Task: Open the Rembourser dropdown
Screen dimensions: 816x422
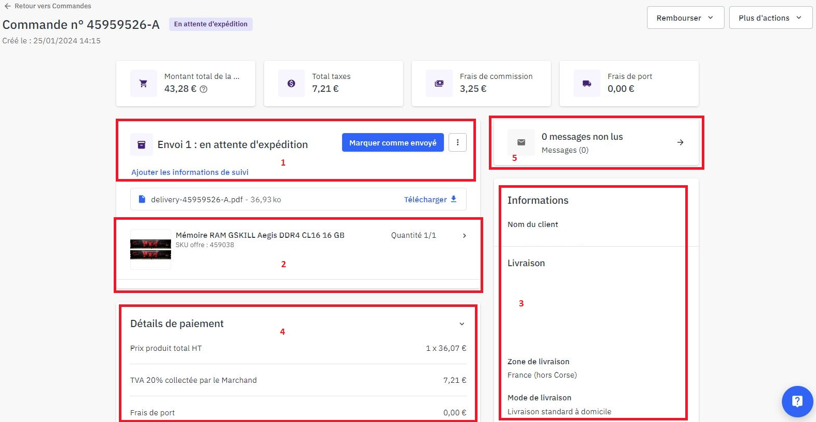Action: click(x=685, y=18)
